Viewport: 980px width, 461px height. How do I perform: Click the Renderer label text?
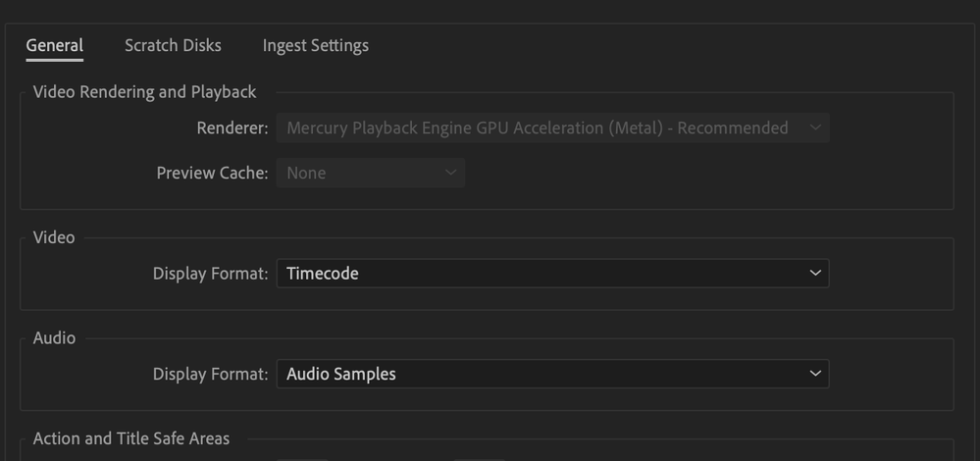tap(232, 128)
